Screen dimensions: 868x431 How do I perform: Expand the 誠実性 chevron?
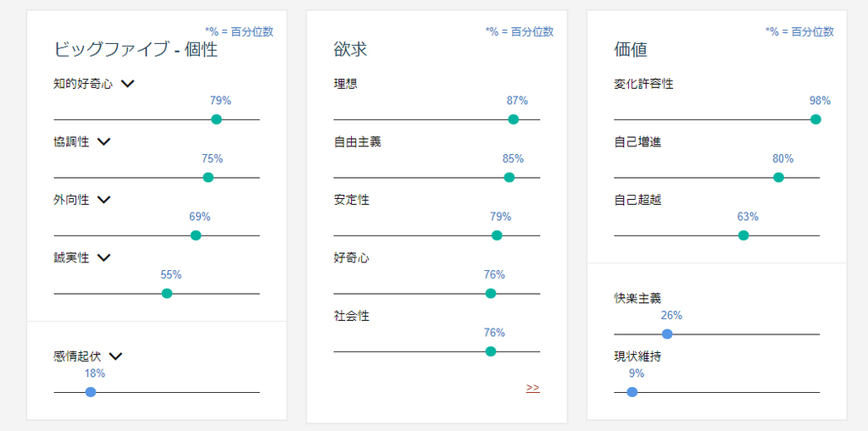coord(104,257)
